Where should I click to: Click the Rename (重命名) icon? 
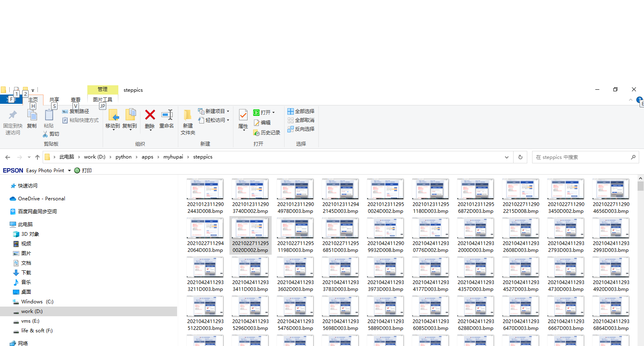pyautogui.click(x=167, y=115)
